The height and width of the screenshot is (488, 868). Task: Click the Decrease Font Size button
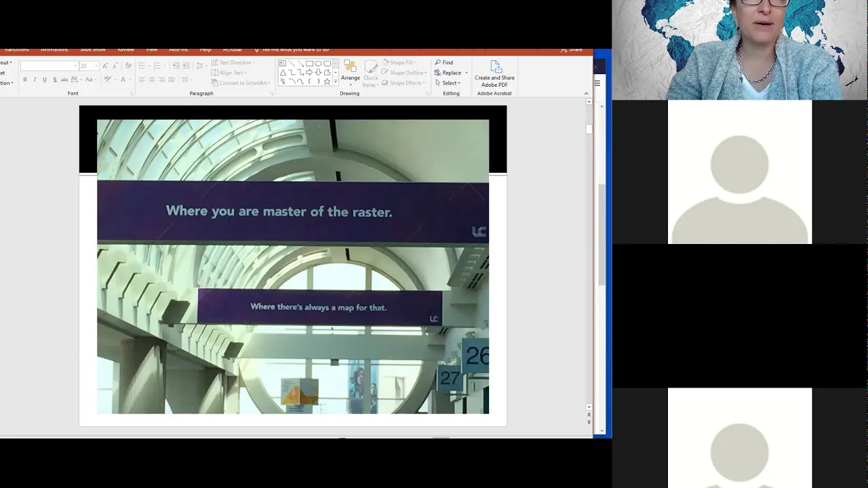coord(116,66)
